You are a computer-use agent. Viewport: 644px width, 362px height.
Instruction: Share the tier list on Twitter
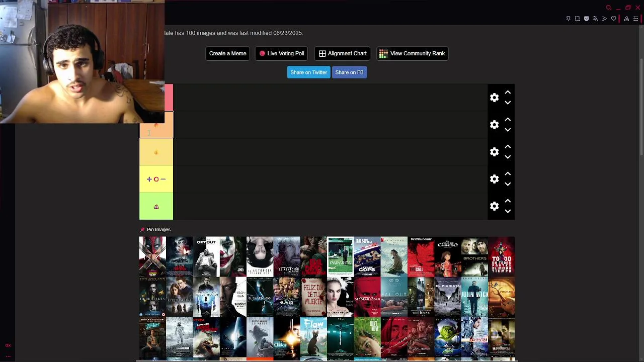(x=308, y=72)
